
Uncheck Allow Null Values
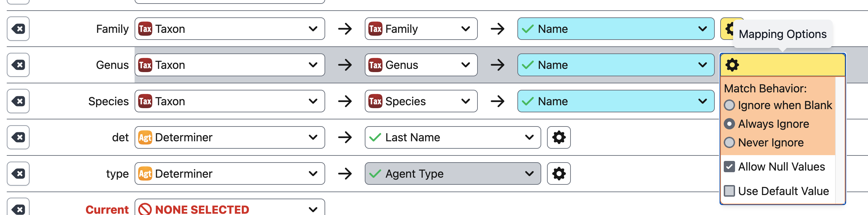pos(729,167)
